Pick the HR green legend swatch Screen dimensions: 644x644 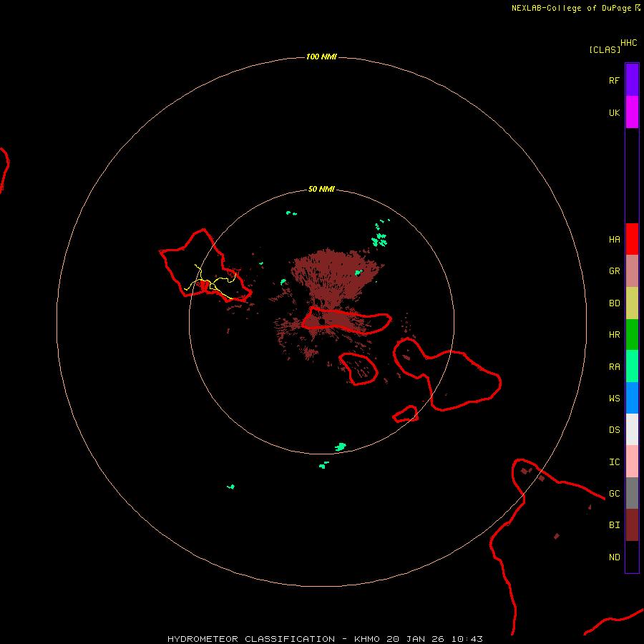tap(632, 334)
